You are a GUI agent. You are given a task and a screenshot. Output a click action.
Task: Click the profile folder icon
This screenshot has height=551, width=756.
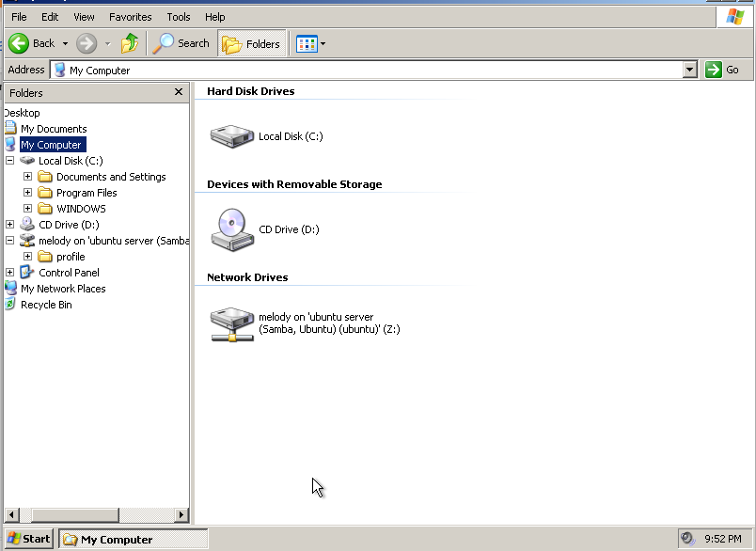(45, 256)
